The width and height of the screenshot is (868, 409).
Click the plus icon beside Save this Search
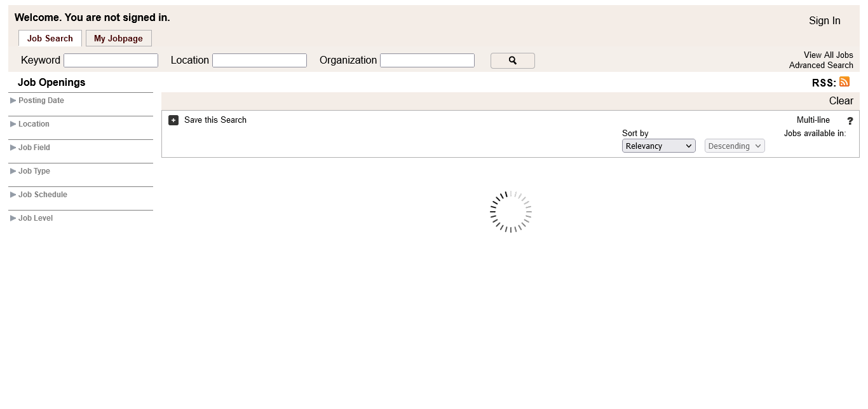click(x=173, y=120)
